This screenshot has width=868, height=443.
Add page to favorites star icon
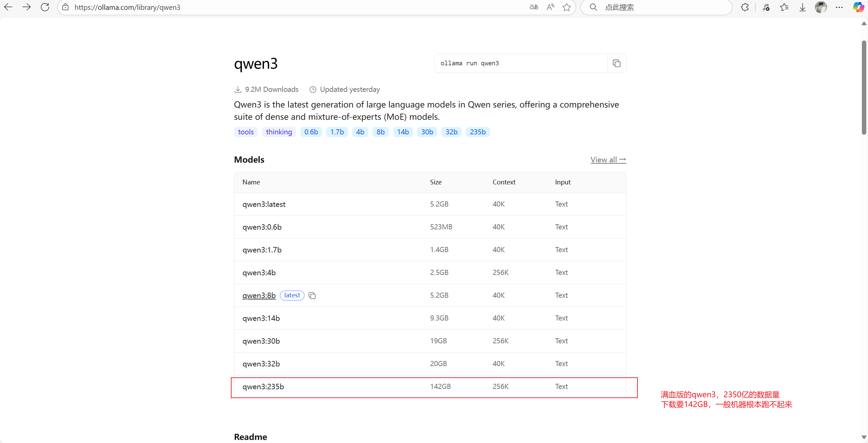(x=566, y=7)
